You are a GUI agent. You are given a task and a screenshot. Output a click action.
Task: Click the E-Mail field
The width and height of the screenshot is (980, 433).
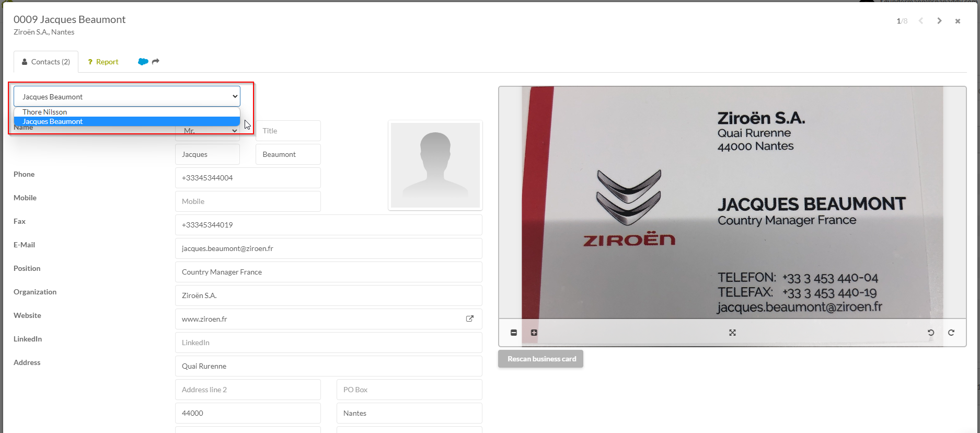coord(329,248)
